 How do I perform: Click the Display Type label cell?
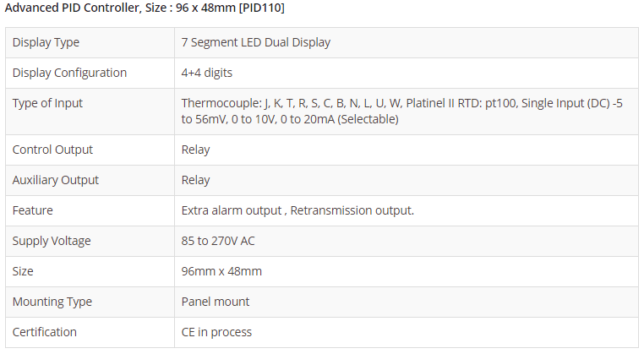(46, 42)
